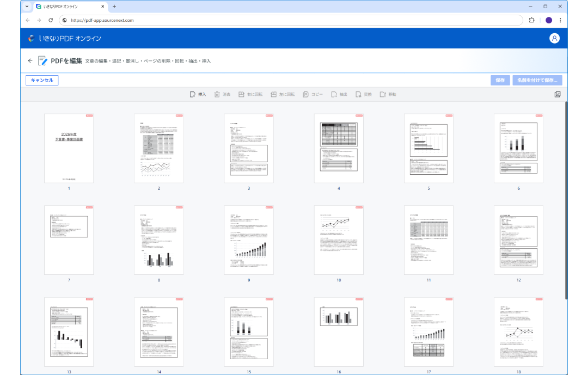Viewport: 588px width, 375px height.
Task: Select page 8 thumbnail
Action: (x=159, y=240)
